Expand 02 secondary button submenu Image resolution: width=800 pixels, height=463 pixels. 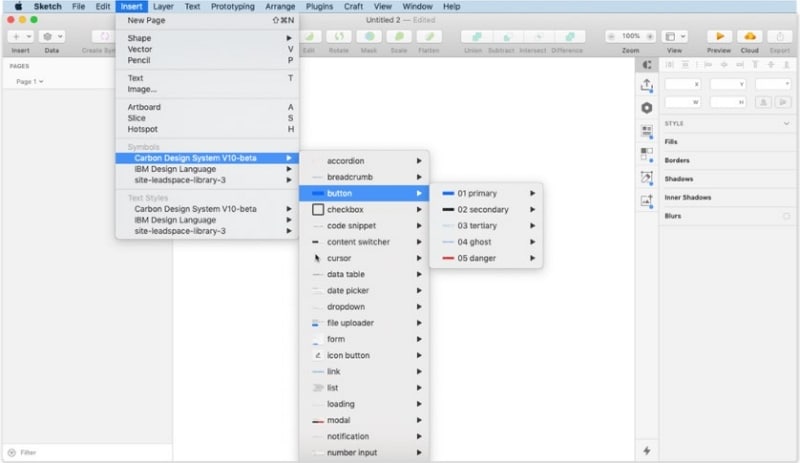click(x=532, y=209)
